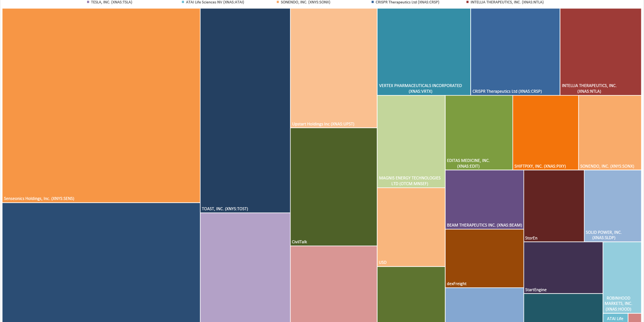This screenshot has height=322, width=644.
Task: Click the StorEn dark maroon tile
Action: click(x=554, y=205)
